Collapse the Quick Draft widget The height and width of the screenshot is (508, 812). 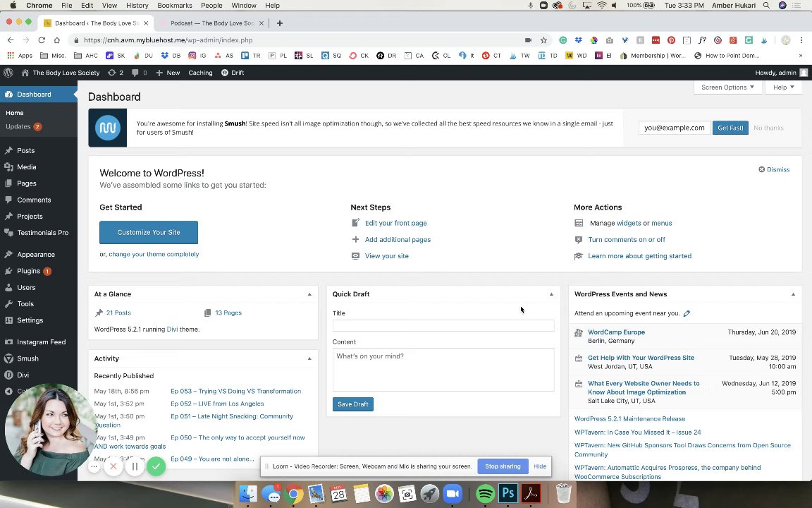tap(551, 294)
